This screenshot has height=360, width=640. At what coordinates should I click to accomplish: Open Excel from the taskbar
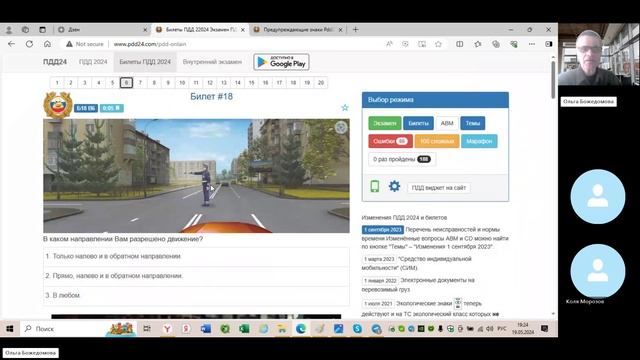[x=244, y=329]
